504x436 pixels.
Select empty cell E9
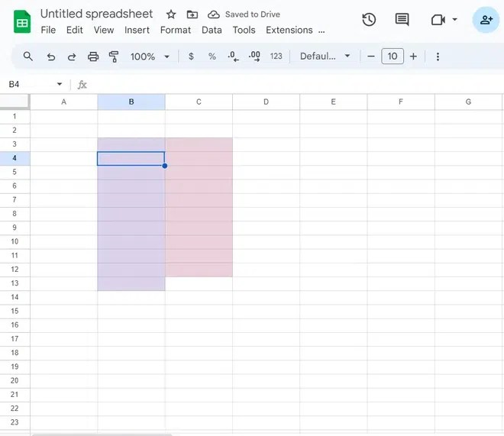pyautogui.click(x=333, y=228)
